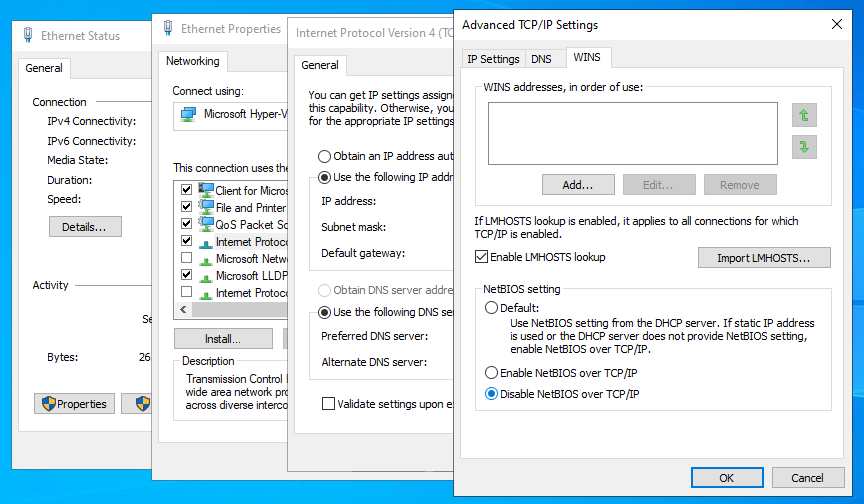864x504 pixels.
Task: Switch to the IP Settings tab
Action: [493, 59]
